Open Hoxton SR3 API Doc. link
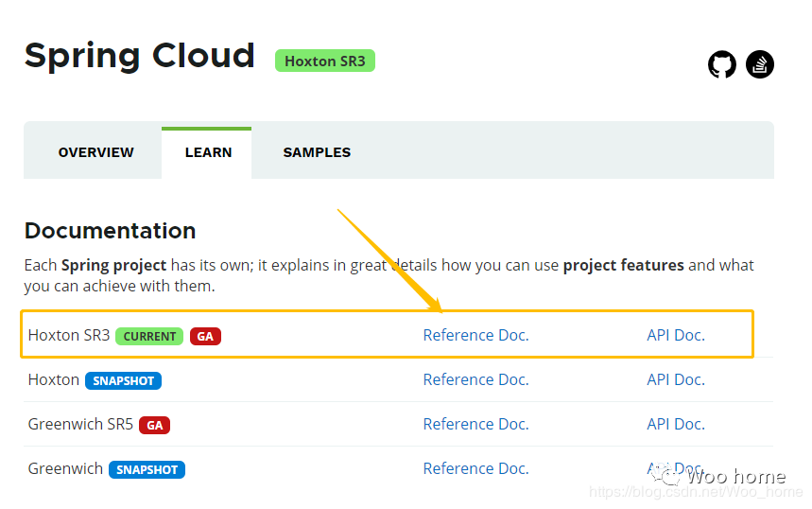 [676, 335]
